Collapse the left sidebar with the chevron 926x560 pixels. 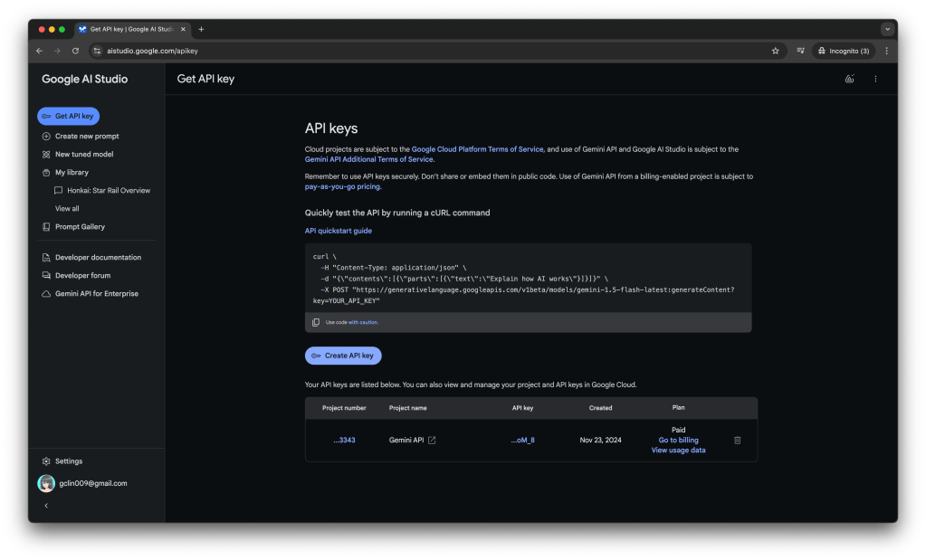coord(46,506)
